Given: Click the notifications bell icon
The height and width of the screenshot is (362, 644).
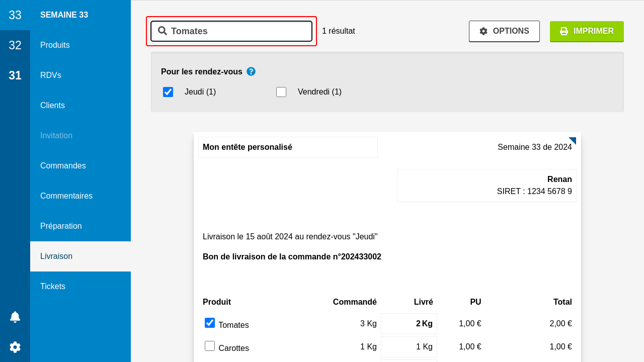Looking at the screenshot, I should [15, 317].
